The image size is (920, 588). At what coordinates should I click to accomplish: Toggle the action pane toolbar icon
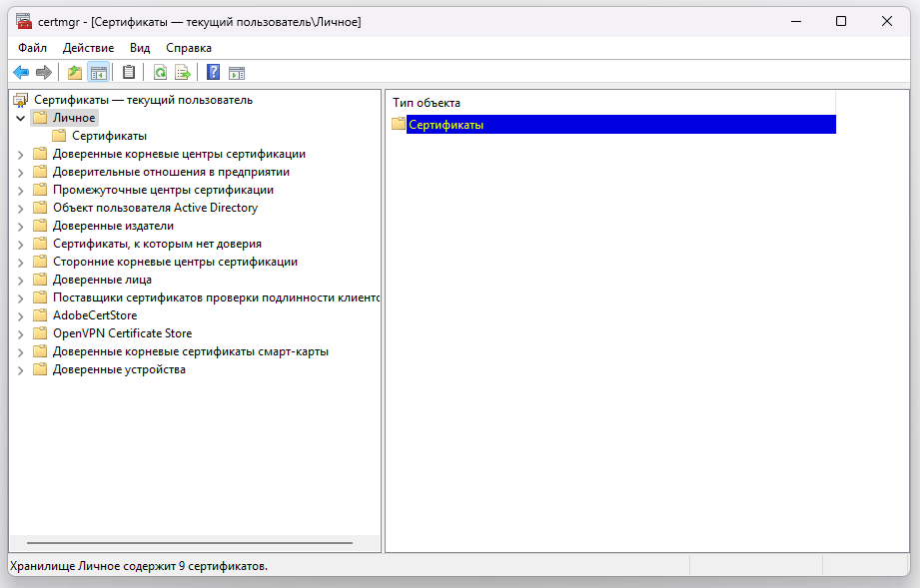237,72
